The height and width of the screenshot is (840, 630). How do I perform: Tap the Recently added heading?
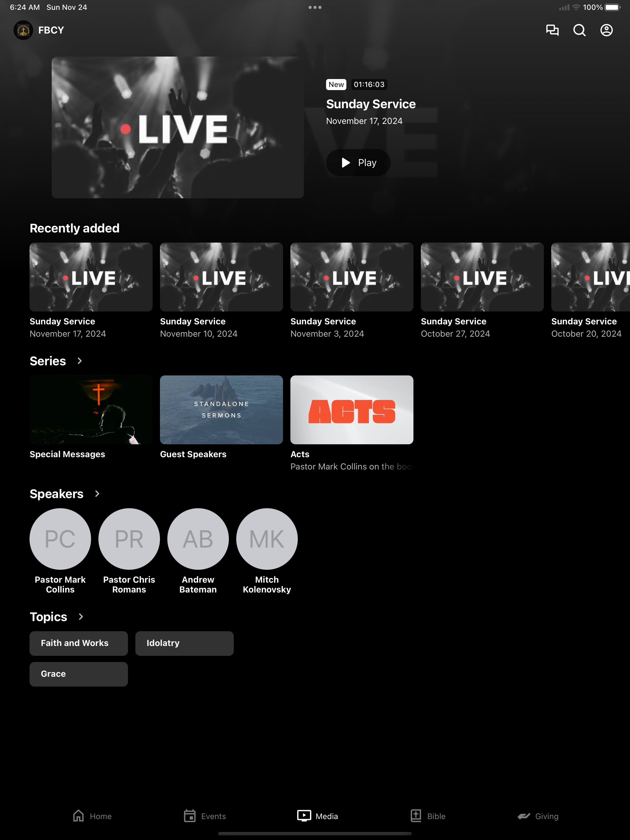point(74,228)
